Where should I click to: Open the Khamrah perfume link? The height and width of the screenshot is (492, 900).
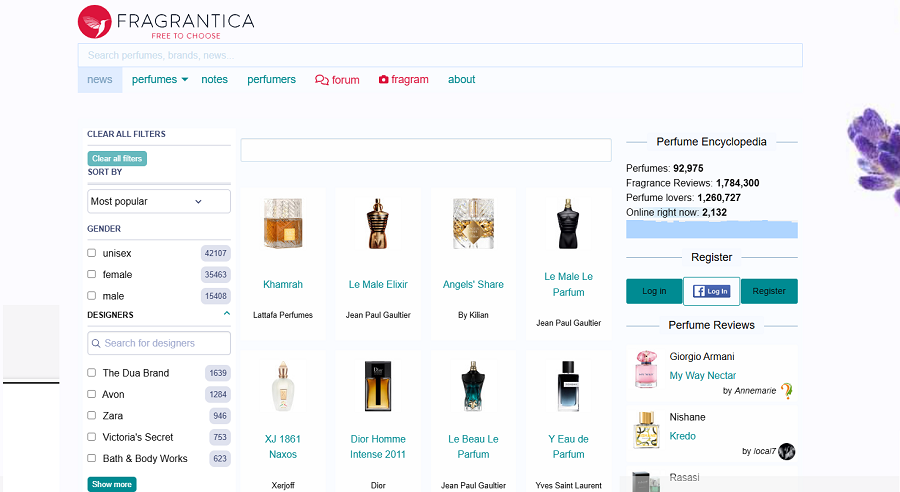pyautogui.click(x=283, y=284)
